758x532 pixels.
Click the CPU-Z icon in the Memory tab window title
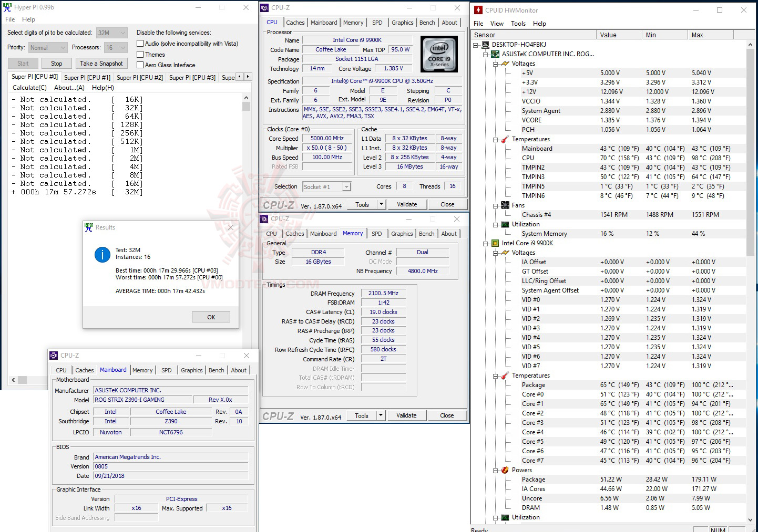pyautogui.click(x=265, y=219)
